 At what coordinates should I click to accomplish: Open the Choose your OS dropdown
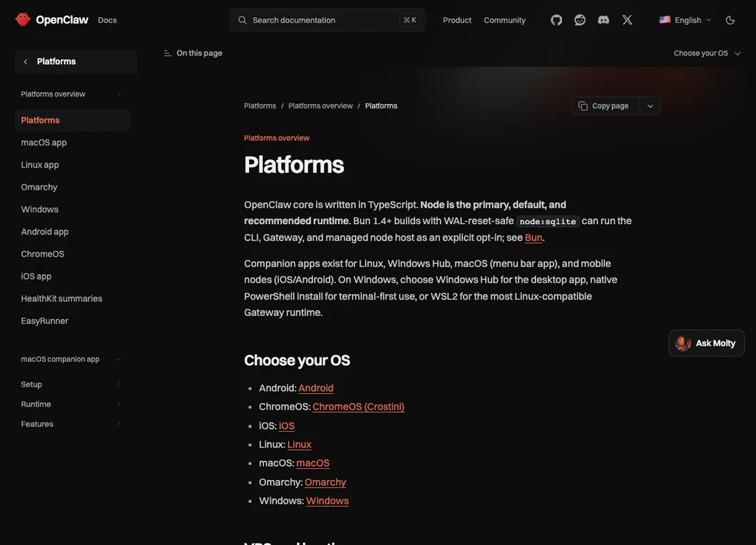[x=707, y=53]
